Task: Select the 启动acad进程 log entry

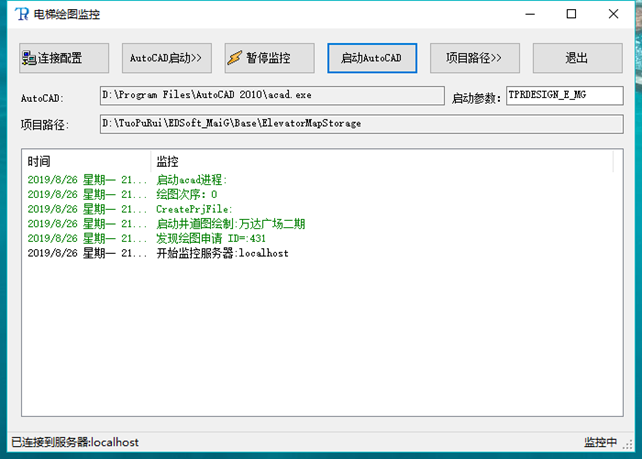Action: point(192,180)
